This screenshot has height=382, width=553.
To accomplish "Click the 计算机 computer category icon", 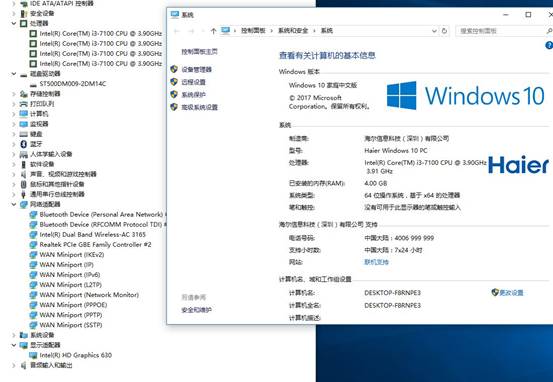I will point(24,114).
